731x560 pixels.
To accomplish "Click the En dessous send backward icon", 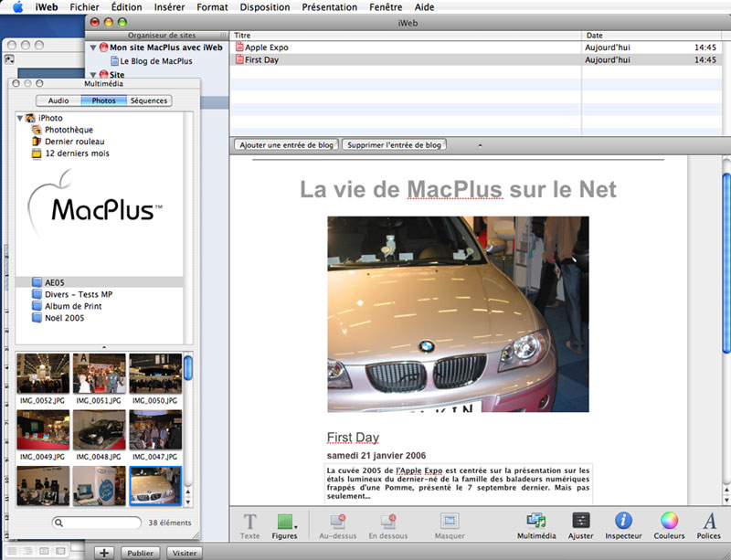I will (387, 526).
